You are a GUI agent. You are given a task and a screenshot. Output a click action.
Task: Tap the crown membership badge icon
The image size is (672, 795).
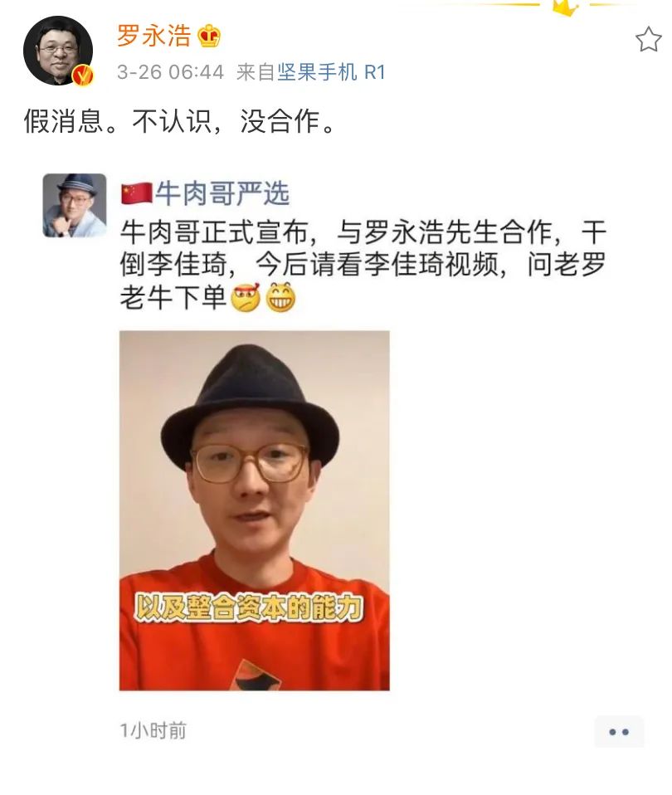pos(209,36)
